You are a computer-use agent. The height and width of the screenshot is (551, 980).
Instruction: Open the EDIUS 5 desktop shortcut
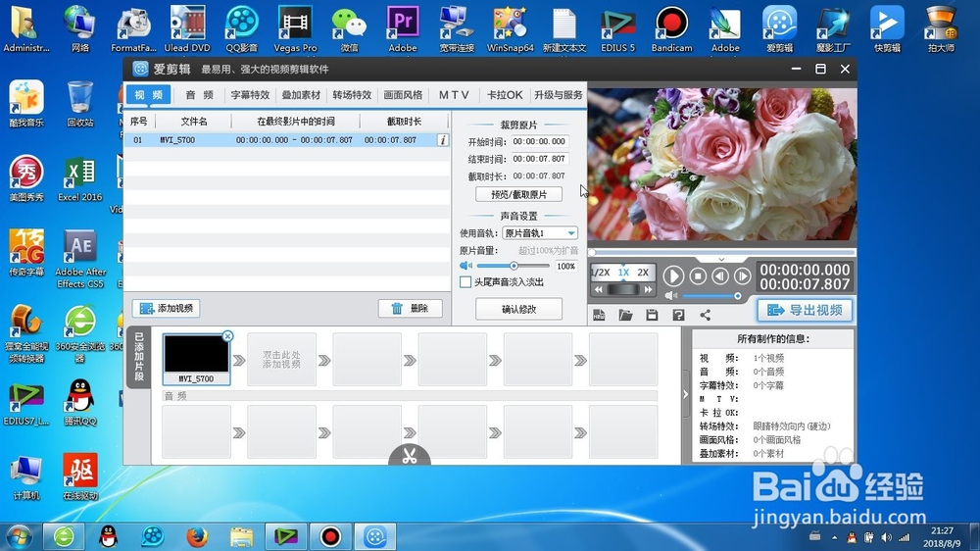click(618, 28)
